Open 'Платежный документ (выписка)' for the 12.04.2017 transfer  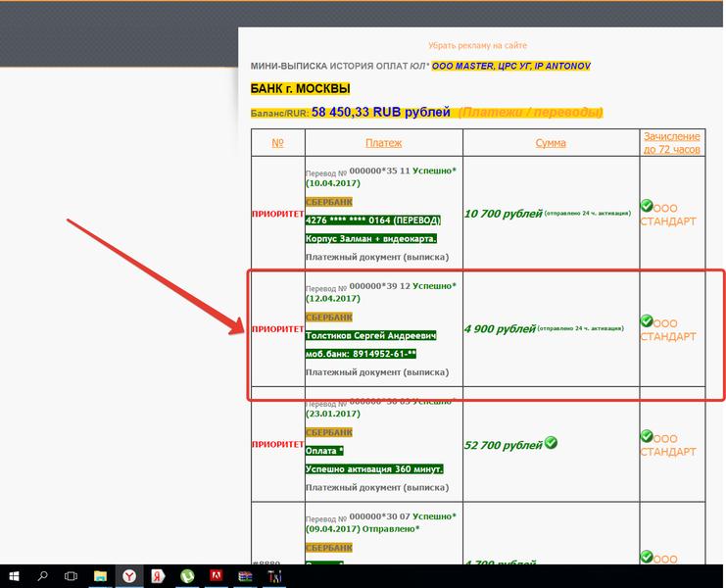pyautogui.click(x=377, y=372)
